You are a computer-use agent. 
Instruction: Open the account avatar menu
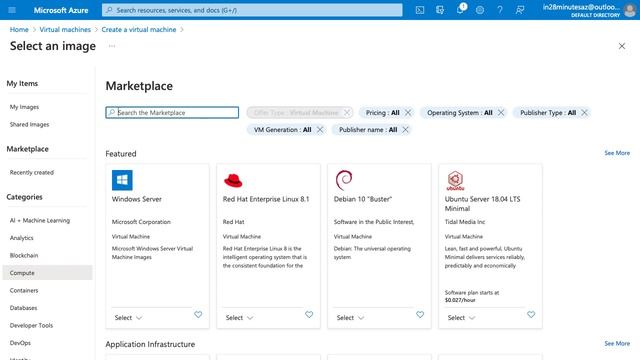click(x=629, y=10)
